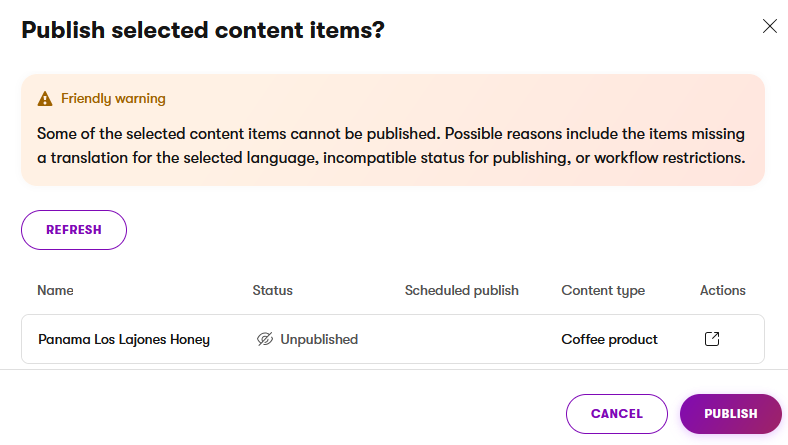Open Panama Los Lajones Honey in new tab
This screenshot has height=445, width=788.
coord(712,339)
